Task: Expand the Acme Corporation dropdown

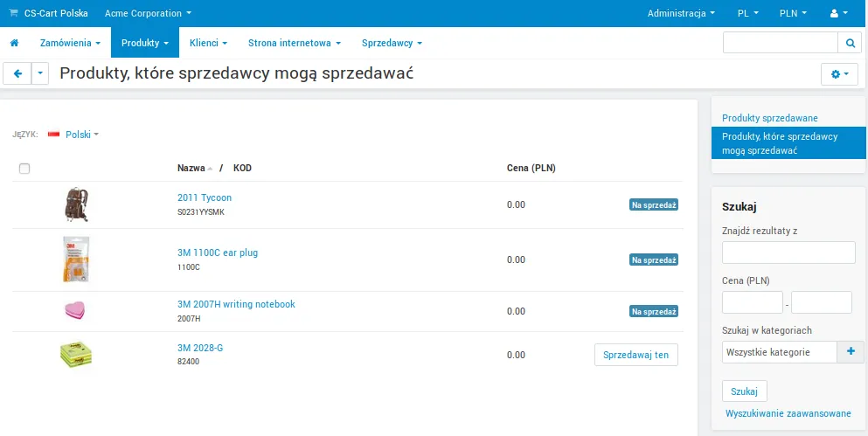Action: 148,13
